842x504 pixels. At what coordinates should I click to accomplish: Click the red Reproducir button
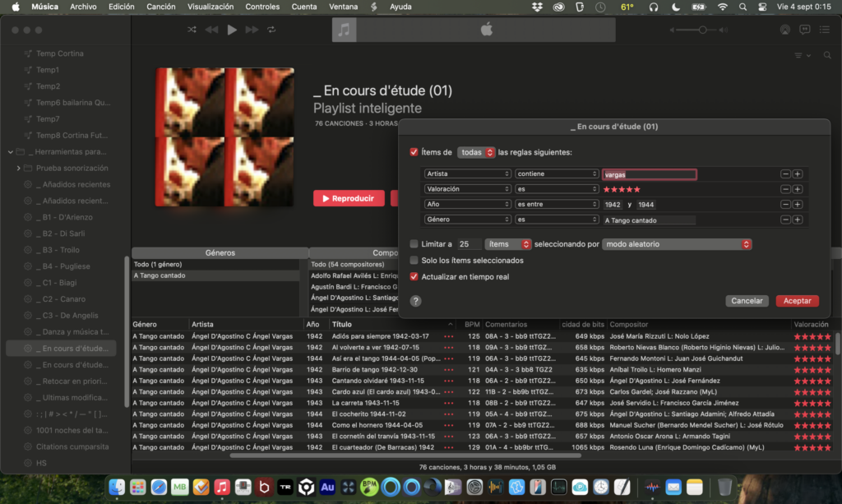point(349,198)
